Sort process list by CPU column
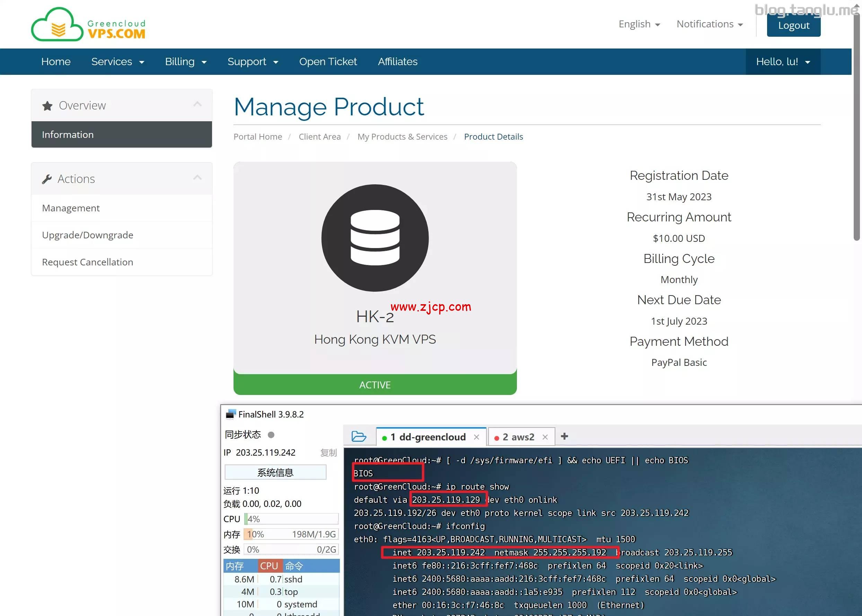862x616 pixels. (x=269, y=566)
